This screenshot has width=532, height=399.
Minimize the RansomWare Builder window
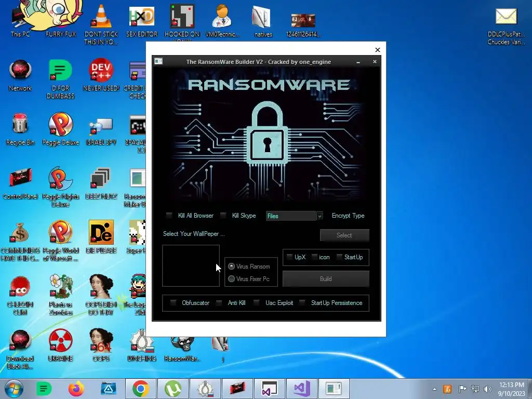pyautogui.click(x=358, y=62)
